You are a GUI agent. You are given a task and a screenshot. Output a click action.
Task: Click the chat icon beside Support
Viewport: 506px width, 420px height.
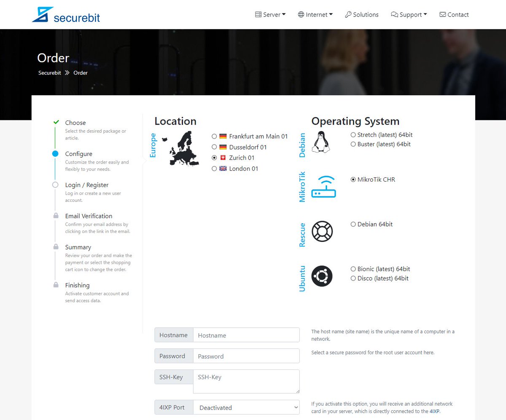[394, 15]
